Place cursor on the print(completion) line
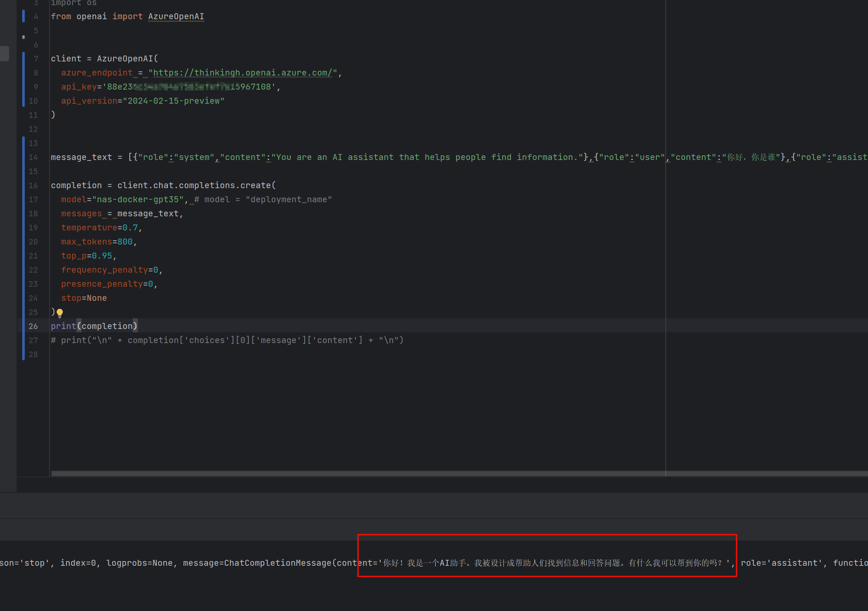Viewport: 868px width, 611px height. click(x=94, y=326)
